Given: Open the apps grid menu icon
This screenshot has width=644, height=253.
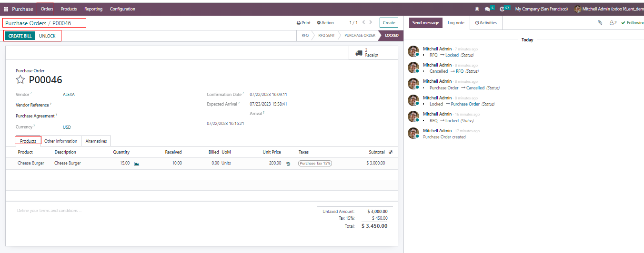Looking at the screenshot, I should coord(6,9).
